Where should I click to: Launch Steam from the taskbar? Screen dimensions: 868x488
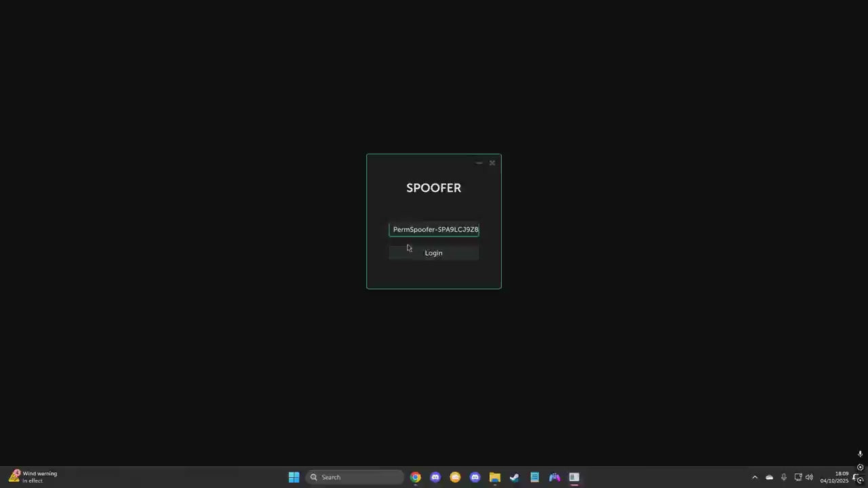click(x=515, y=477)
